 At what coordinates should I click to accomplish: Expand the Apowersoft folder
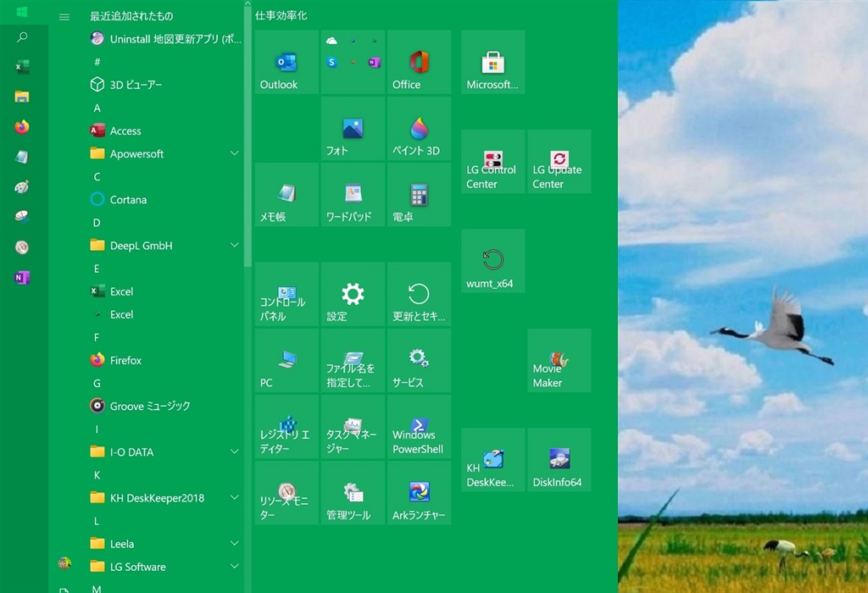click(x=164, y=154)
